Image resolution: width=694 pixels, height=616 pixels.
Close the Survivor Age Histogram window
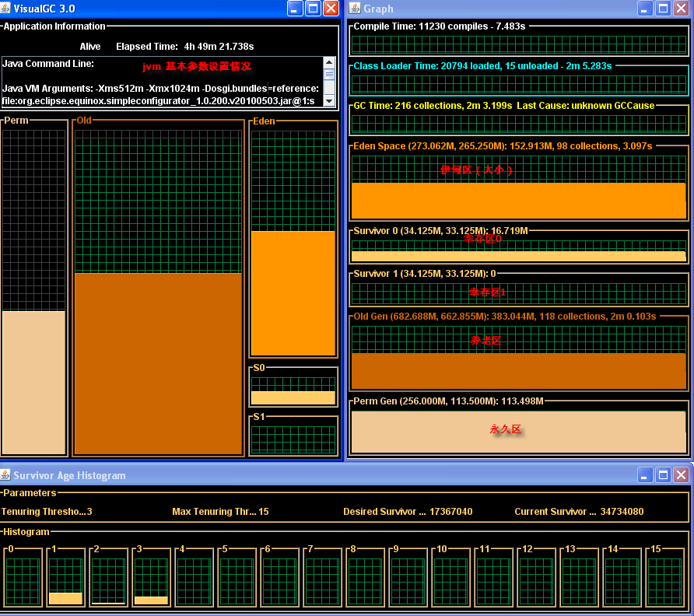(x=682, y=474)
